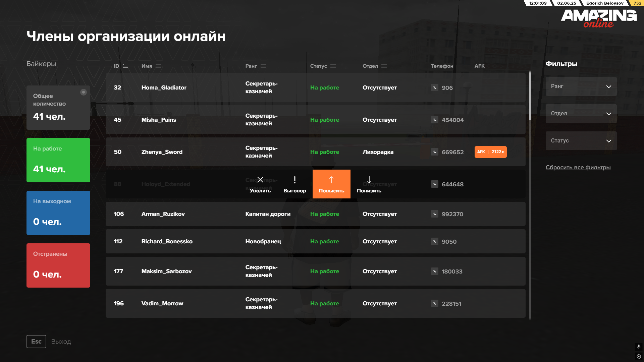This screenshot has width=644, height=362.
Task: Click the Понизить down arrow
Action: 369,180
